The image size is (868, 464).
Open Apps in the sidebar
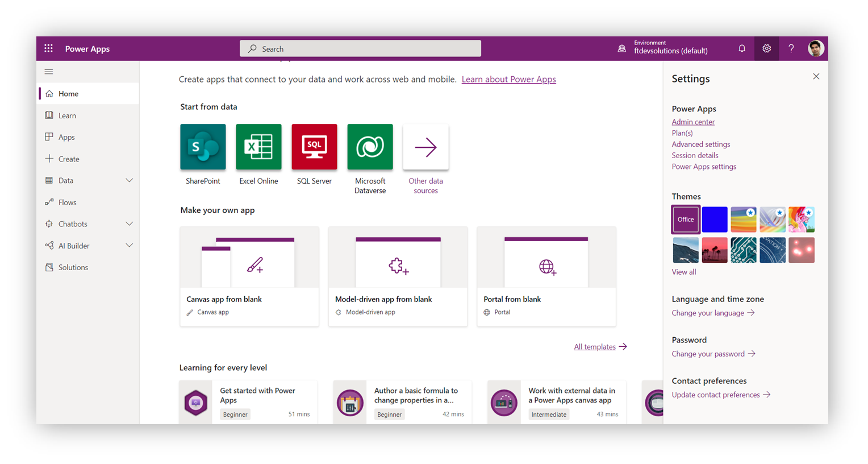pyautogui.click(x=88, y=137)
